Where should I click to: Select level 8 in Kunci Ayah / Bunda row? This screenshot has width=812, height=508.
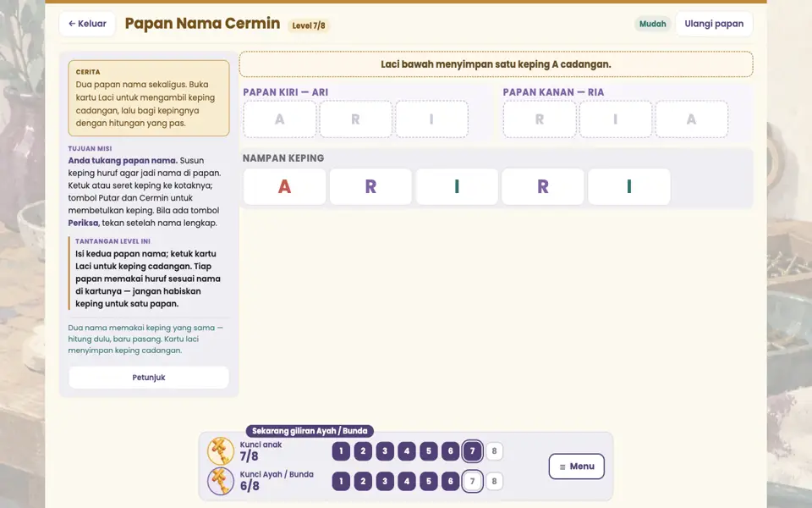[494, 481]
